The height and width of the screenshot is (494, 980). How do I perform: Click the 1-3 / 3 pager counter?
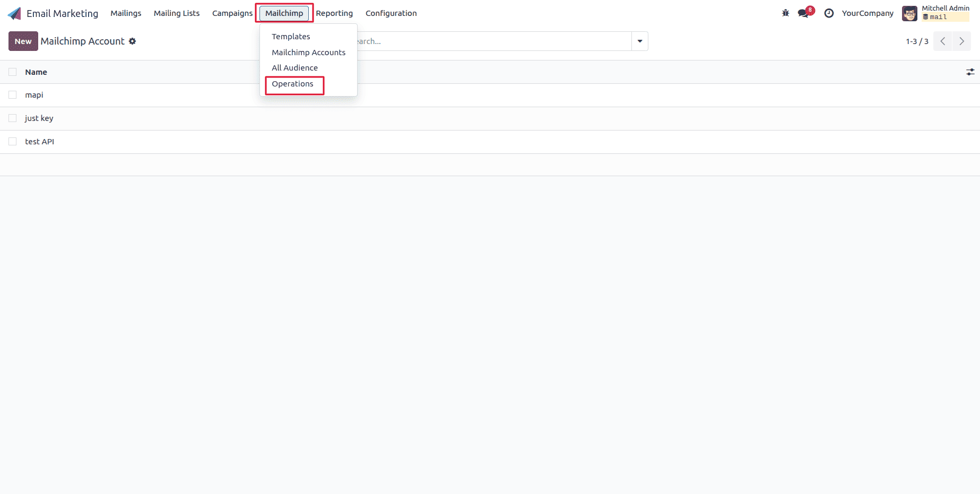(917, 41)
